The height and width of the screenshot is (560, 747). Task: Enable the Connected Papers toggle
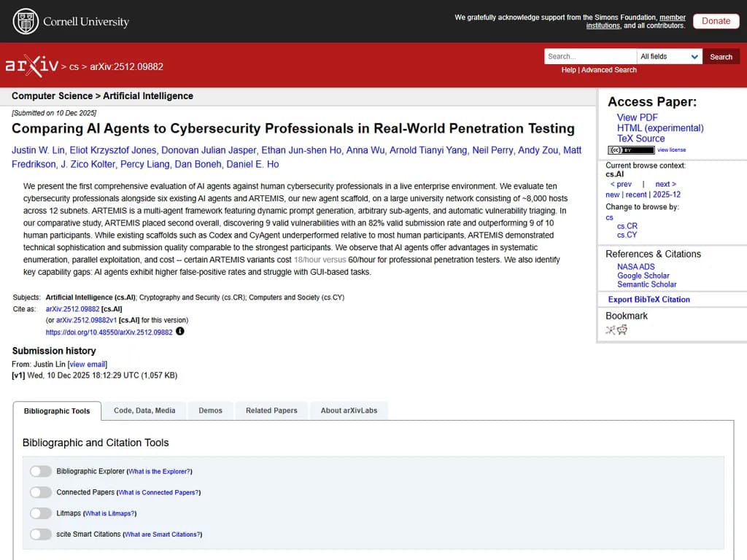click(x=41, y=492)
